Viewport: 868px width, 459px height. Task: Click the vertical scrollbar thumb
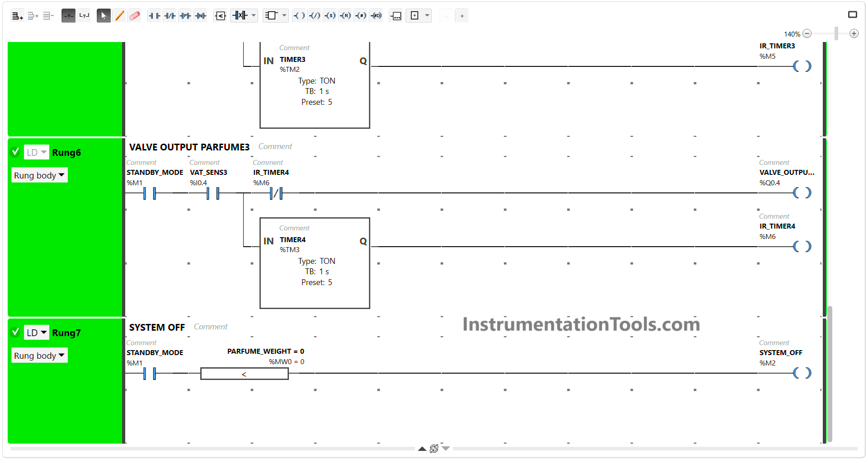click(x=830, y=374)
